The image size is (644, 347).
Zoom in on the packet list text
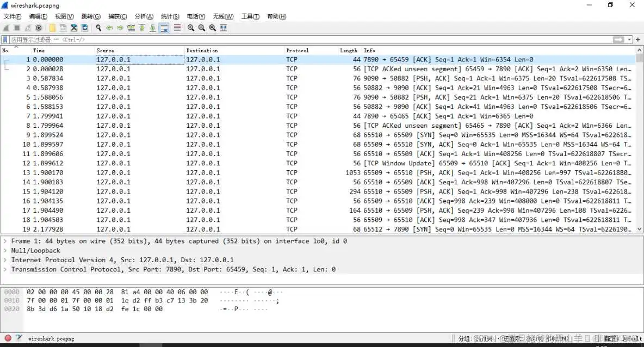pyautogui.click(x=190, y=28)
